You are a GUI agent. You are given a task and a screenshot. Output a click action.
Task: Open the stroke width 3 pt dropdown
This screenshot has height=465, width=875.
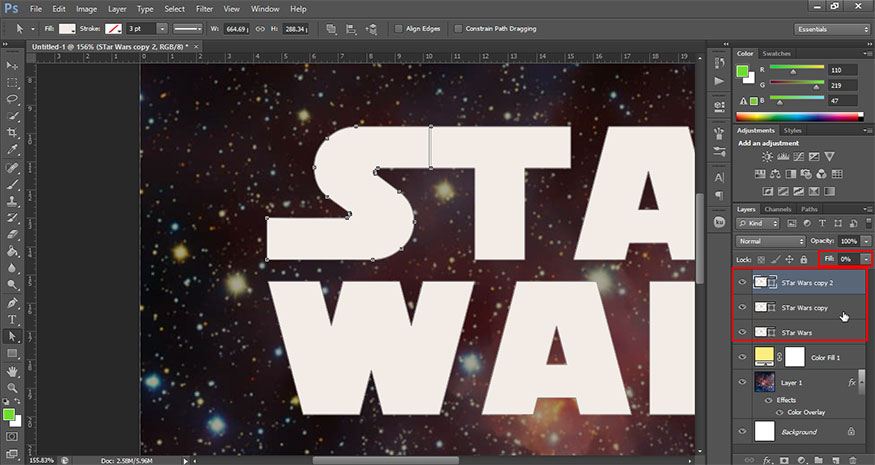[x=162, y=29]
